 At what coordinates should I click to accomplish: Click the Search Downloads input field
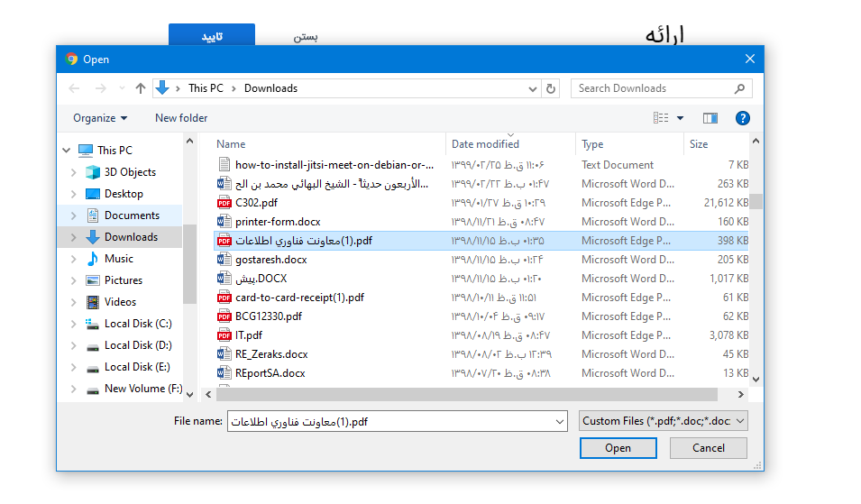pos(654,88)
